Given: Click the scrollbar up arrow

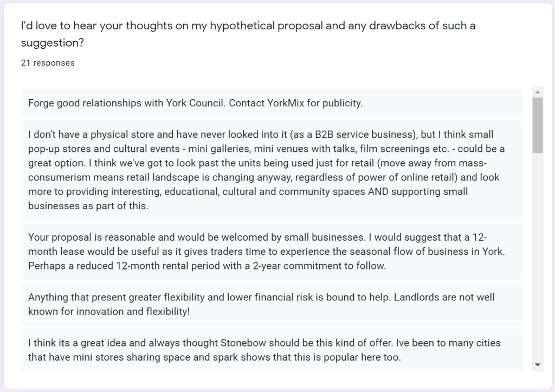Looking at the screenshot, I should pos(538,91).
